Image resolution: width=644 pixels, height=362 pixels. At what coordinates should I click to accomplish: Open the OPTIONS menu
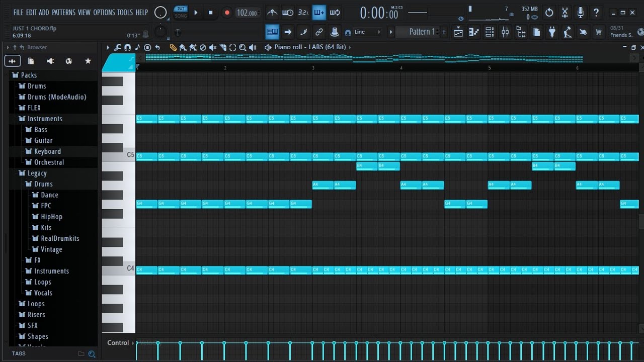(x=104, y=13)
